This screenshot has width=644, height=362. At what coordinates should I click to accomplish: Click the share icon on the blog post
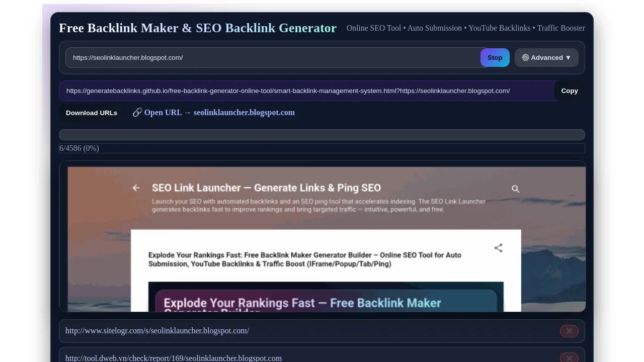pos(498,248)
